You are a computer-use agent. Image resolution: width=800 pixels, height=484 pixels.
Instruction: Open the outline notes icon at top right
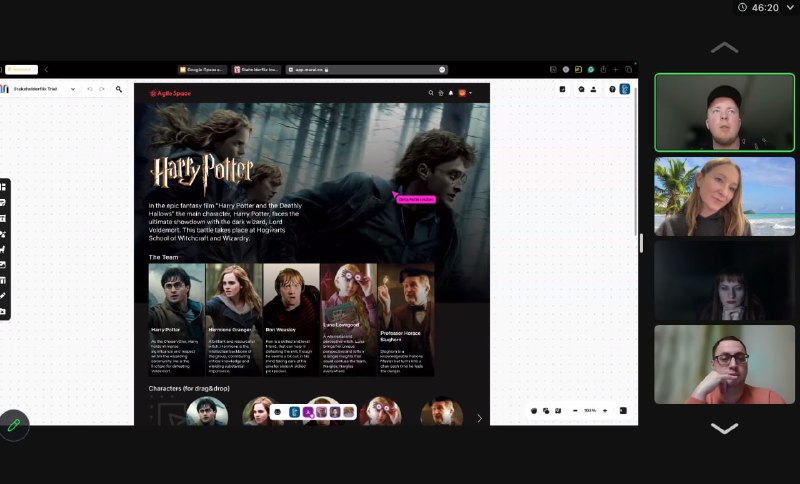pyautogui.click(x=562, y=89)
